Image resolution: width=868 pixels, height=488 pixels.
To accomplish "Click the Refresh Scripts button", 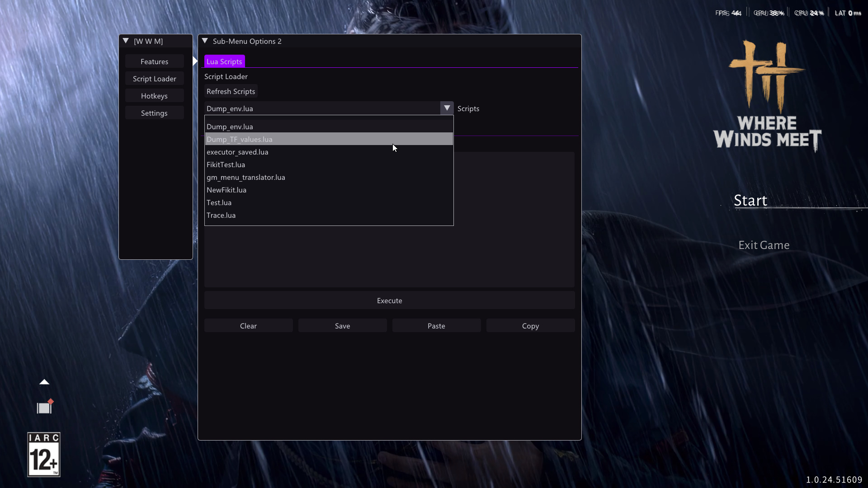I will click(231, 91).
